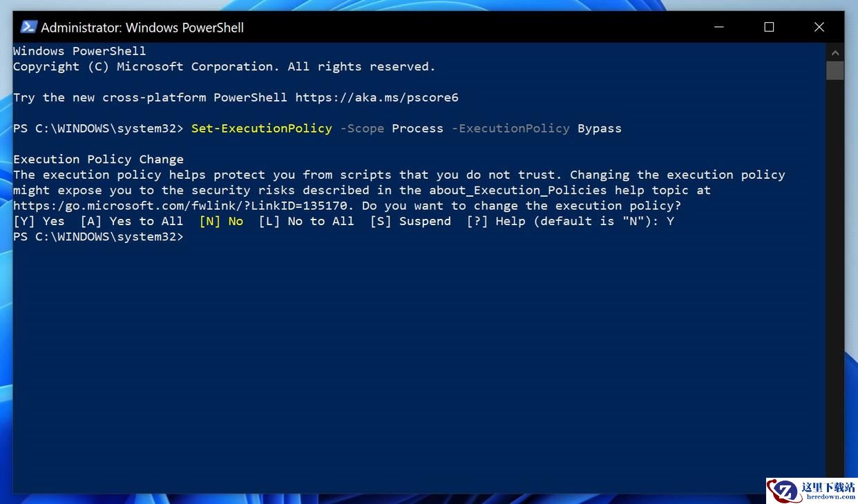Minimize the Administrator PowerShell window
Image resolution: width=858 pixels, height=504 pixels.
(x=719, y=28)
